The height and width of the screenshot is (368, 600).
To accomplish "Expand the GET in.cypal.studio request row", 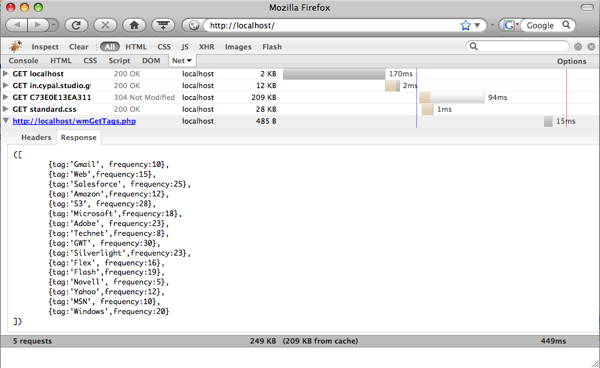I will click(x=6, y=85).
